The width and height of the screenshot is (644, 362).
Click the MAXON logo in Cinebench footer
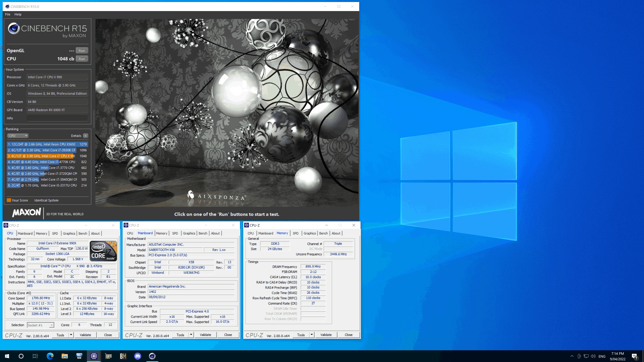26,213
